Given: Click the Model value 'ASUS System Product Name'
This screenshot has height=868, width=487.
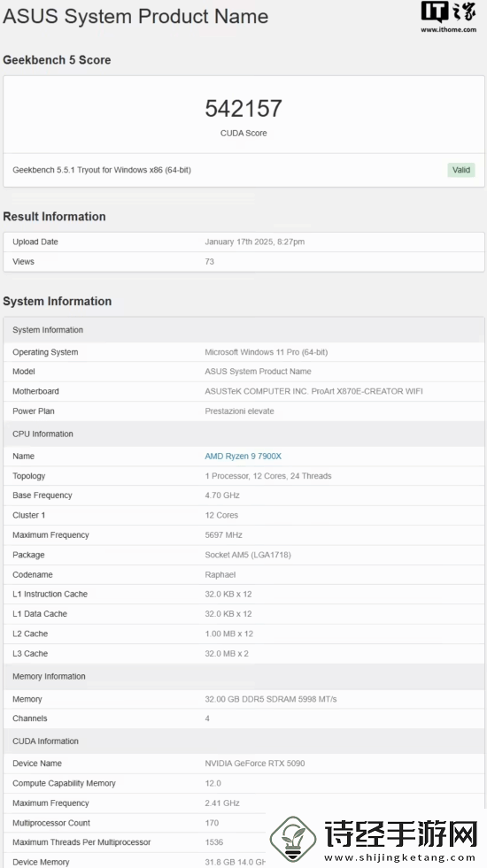Looking at the screenshot, I should pos(259,372).
